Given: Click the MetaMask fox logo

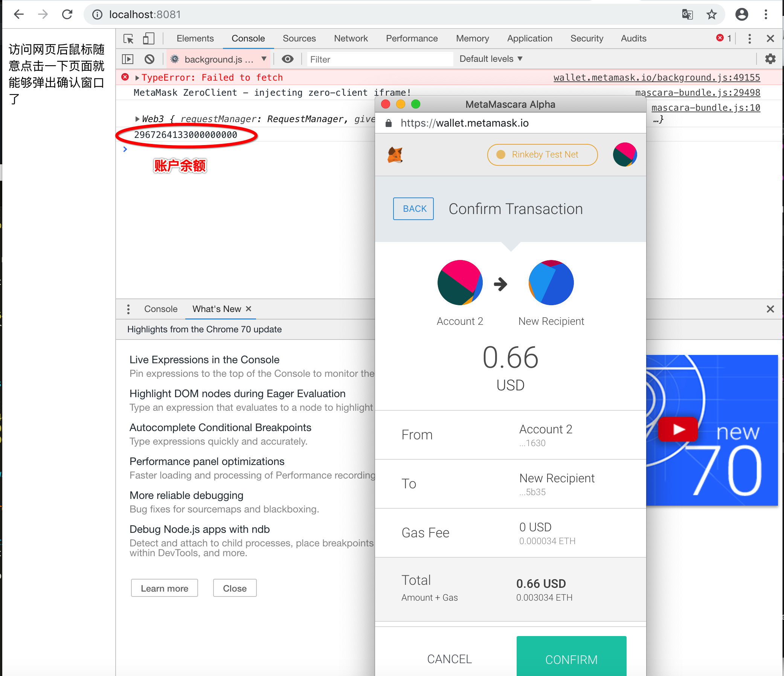Looking at the screenshot, I should click(395, 155).
